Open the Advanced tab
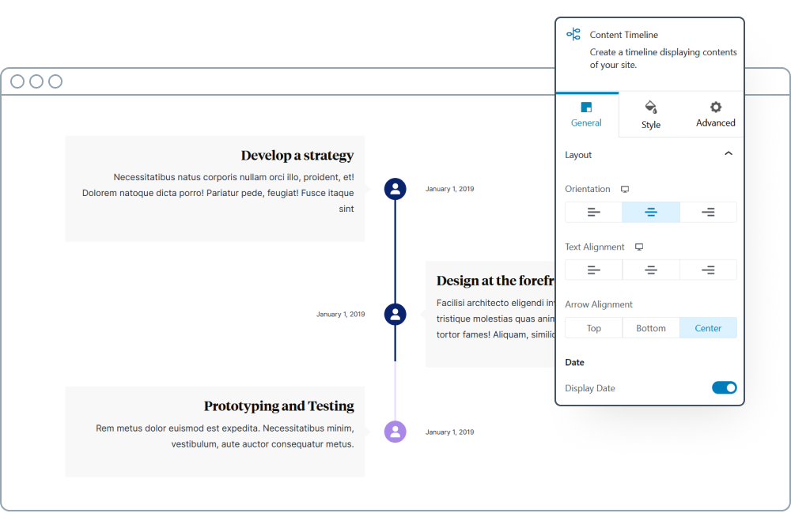791x532 pixels. [715, 115]
